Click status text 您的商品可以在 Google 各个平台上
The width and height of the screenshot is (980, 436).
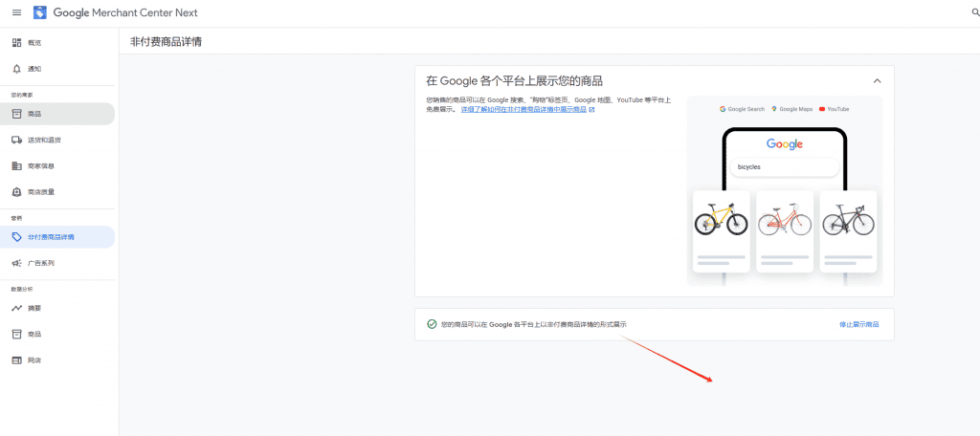coord(534,324)
